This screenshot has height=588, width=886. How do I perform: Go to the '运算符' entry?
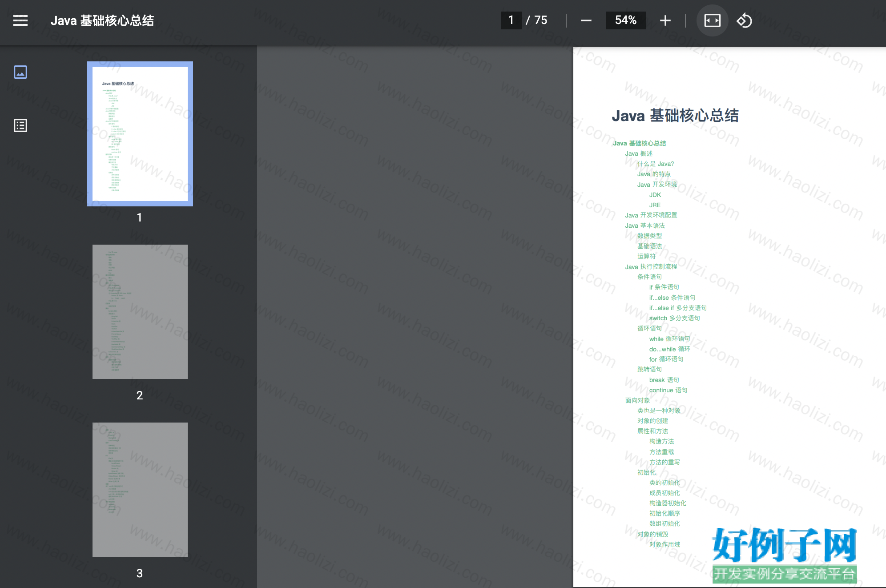[x=646, y=256]
